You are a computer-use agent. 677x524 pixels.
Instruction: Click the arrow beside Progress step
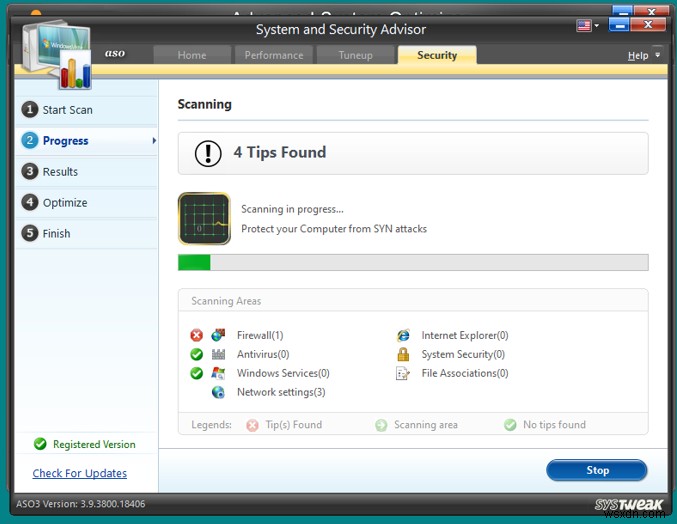154,141
